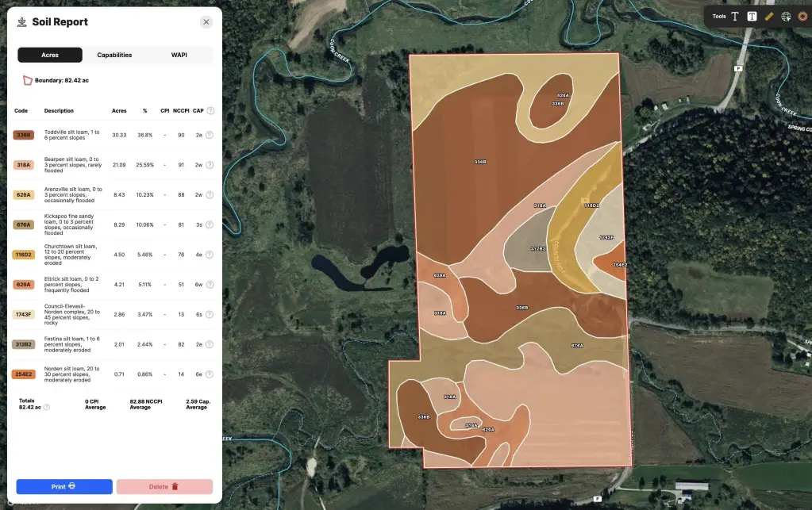This screenshot has width=812, height=510.
Task: Click the Acres column header
Action: point(119,111)
